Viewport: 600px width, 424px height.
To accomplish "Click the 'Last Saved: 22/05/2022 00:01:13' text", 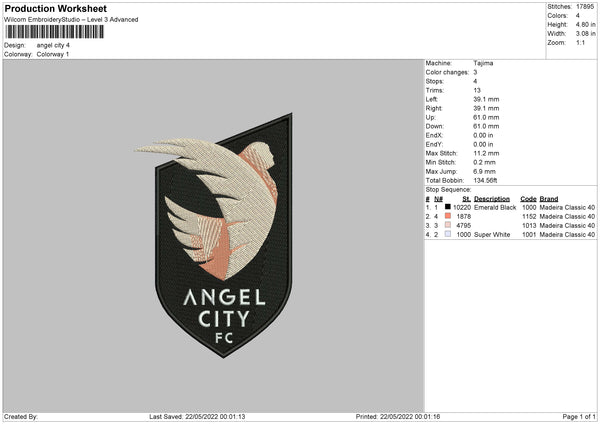I will click(197, 417).
